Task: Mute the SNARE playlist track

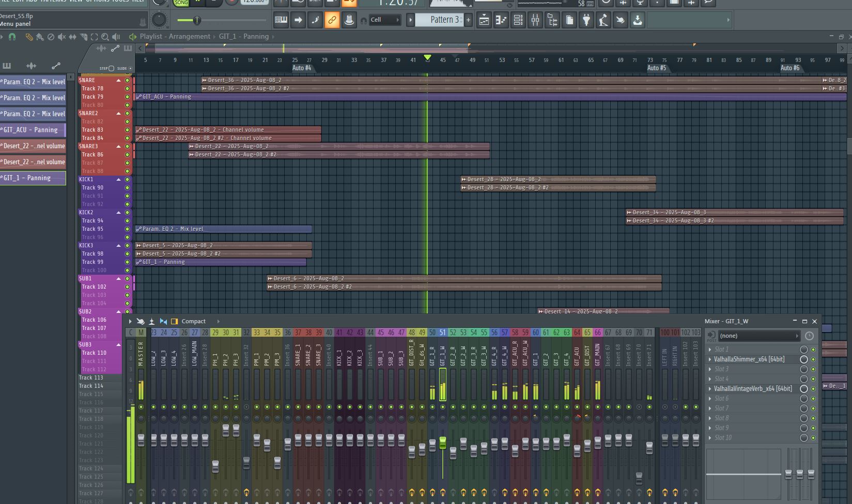Action: tap(127, 81)
